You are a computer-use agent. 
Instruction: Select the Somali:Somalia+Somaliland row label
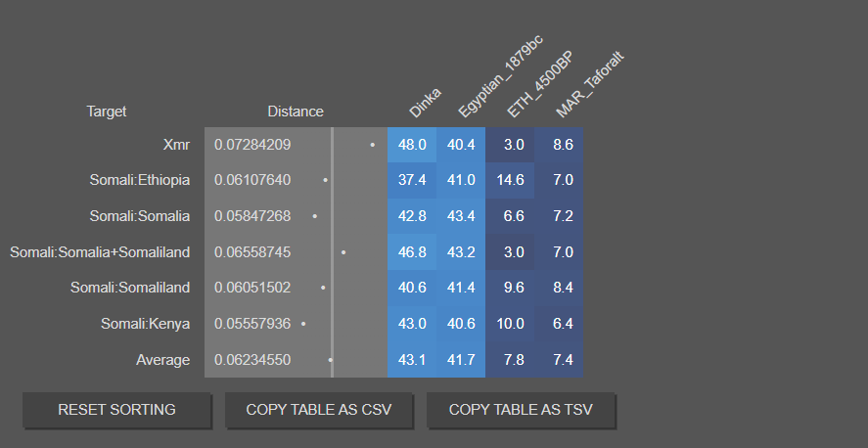[100, 252]
